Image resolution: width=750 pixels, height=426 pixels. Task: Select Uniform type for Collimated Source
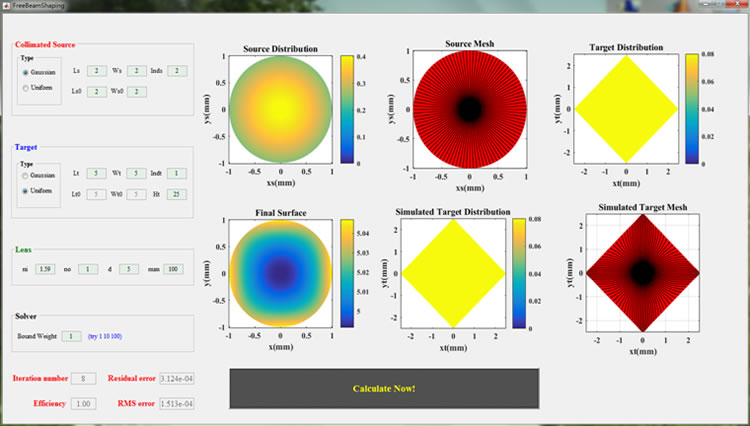27,88
